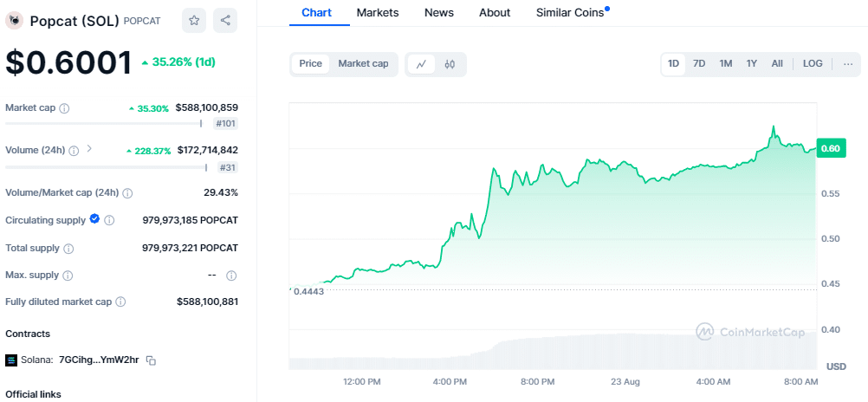Open Total supply info icon
The height and width of the screenshot is (402, 868).
[68, 249]
